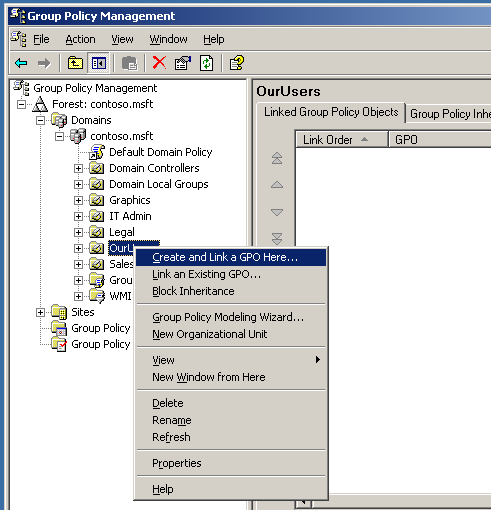Select Refresh in context menu
This screenshot has height=510, width=491.
231,437
